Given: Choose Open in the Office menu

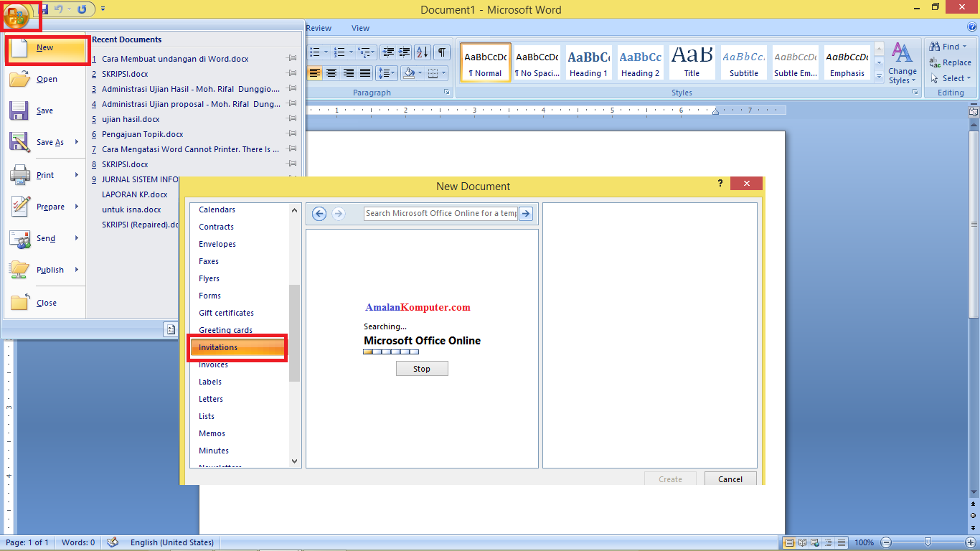Looking at the screenshot, I should [x=44, y=79].
